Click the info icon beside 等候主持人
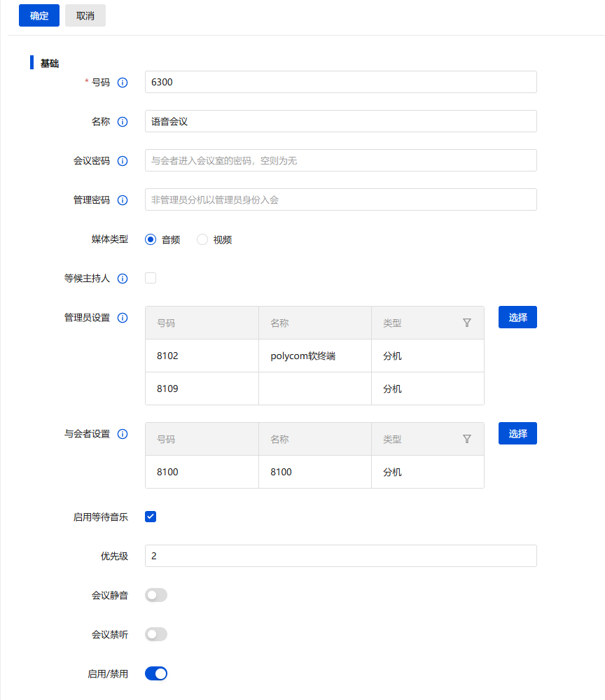The width and height of the screenshot is (605, 700). click(123, 278)
